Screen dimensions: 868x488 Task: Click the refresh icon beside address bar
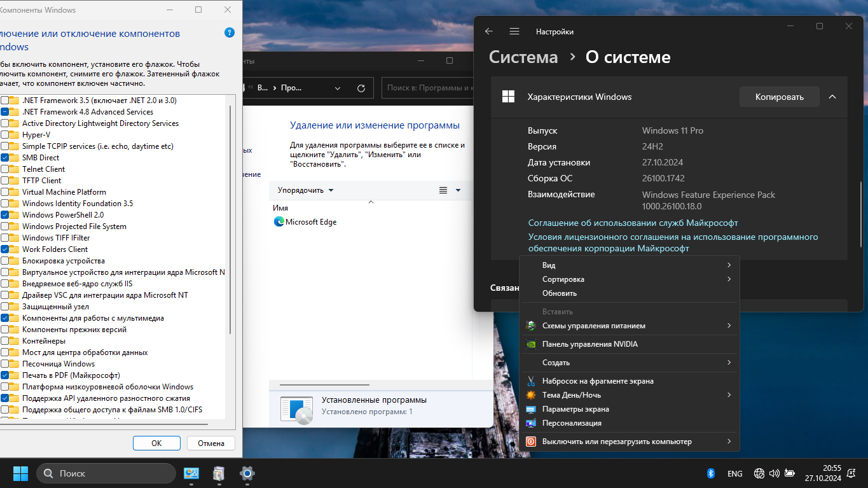pos(361,88)
